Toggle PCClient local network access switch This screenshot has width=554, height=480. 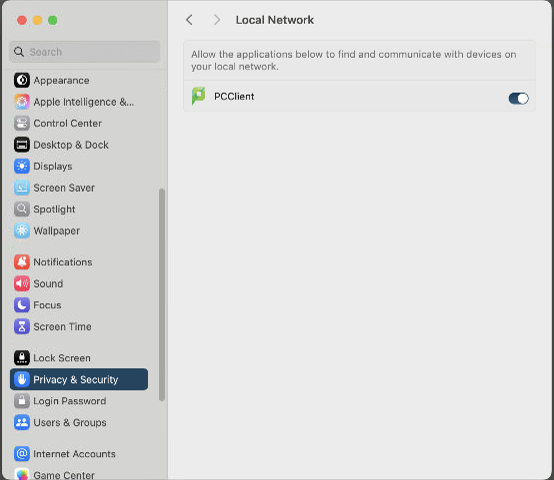click(x=518, y=98)
